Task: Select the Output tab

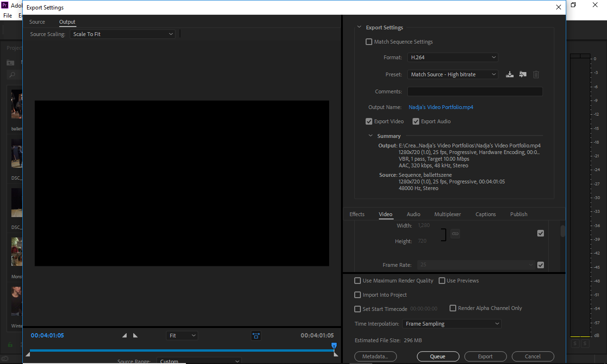Action: click(x=67, y=22)
